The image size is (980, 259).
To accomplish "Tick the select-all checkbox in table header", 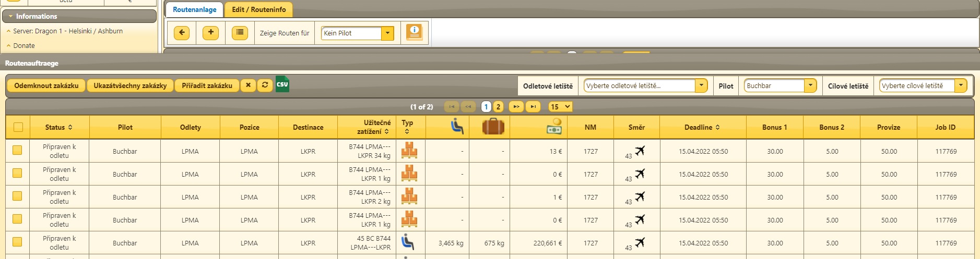I will pyautogui.click(x=18, y=127).
